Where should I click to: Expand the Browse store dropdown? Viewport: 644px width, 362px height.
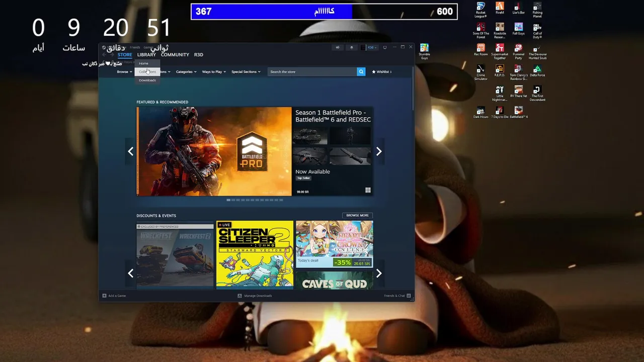coord(124,72)
